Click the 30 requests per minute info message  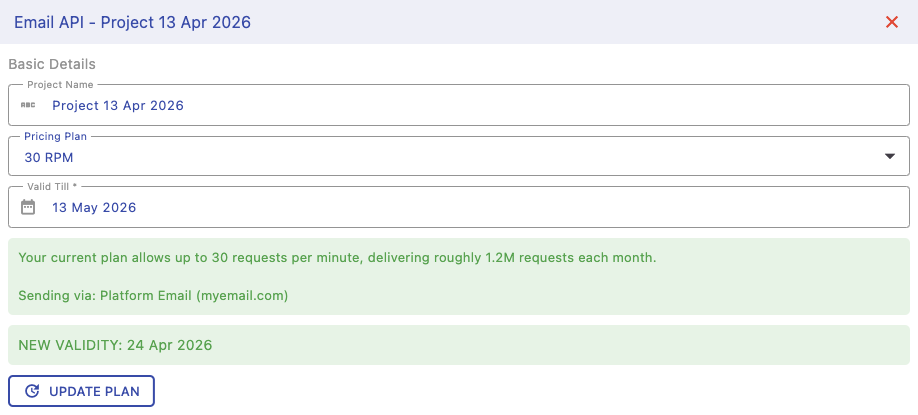click(x=337, y=258)
